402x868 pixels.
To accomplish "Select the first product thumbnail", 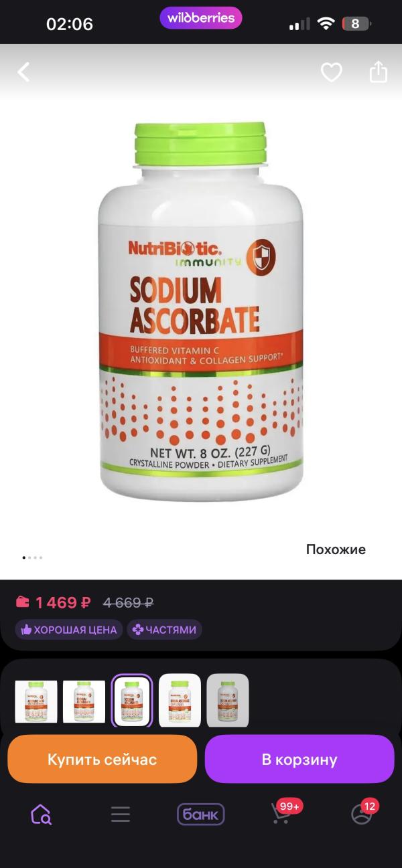I will click(36, 701).
